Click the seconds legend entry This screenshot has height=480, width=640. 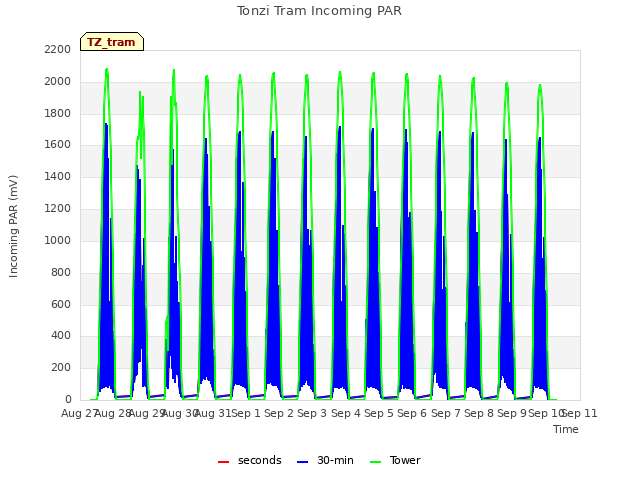(249, 460)
